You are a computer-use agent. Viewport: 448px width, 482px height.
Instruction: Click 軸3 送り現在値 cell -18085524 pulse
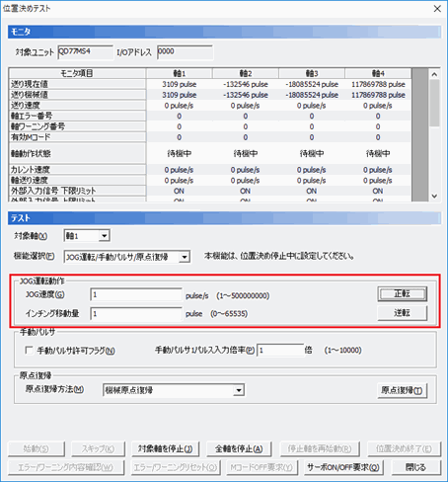coord(312,84)
